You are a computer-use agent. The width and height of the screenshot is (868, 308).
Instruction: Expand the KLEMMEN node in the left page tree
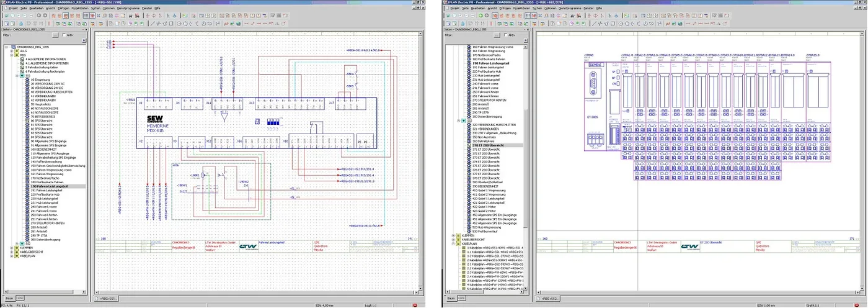(12, 248)
